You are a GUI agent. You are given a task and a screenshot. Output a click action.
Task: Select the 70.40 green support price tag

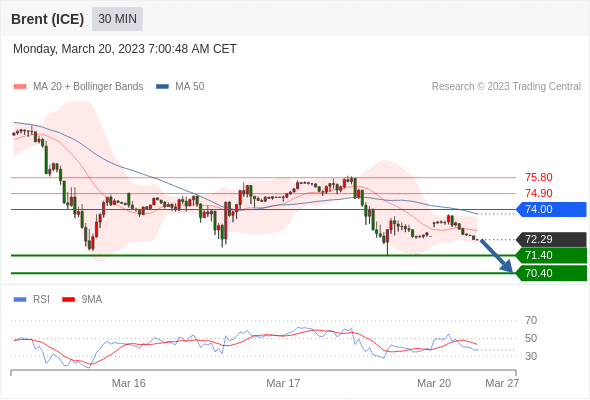coord(551,273)
